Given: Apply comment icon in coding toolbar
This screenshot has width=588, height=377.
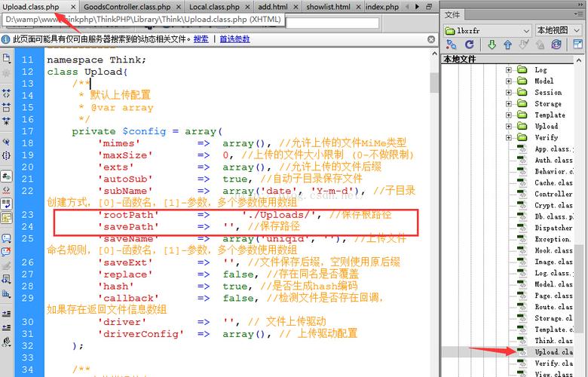Looking at the screenshot, I should tap(6, 238).
